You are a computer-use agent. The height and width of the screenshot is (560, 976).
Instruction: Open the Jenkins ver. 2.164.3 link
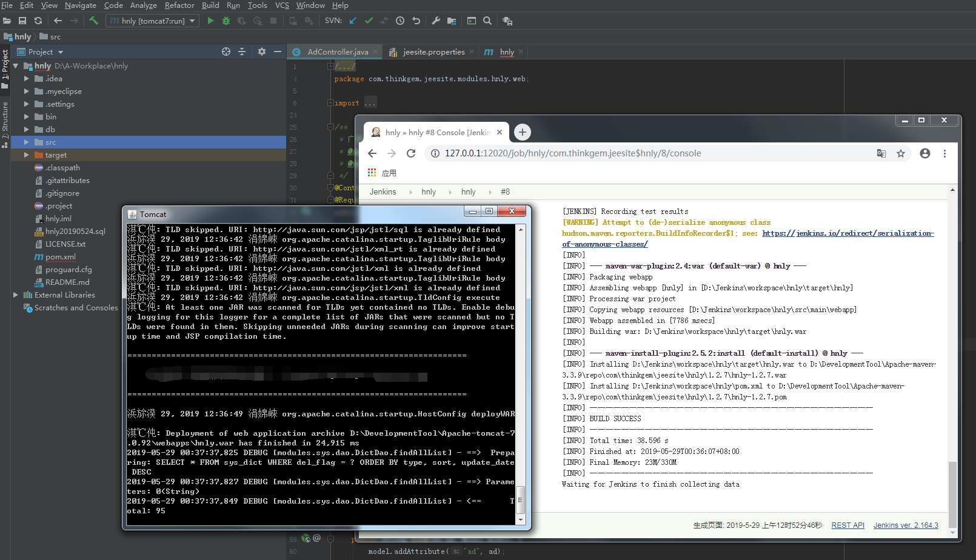(906, 525)
